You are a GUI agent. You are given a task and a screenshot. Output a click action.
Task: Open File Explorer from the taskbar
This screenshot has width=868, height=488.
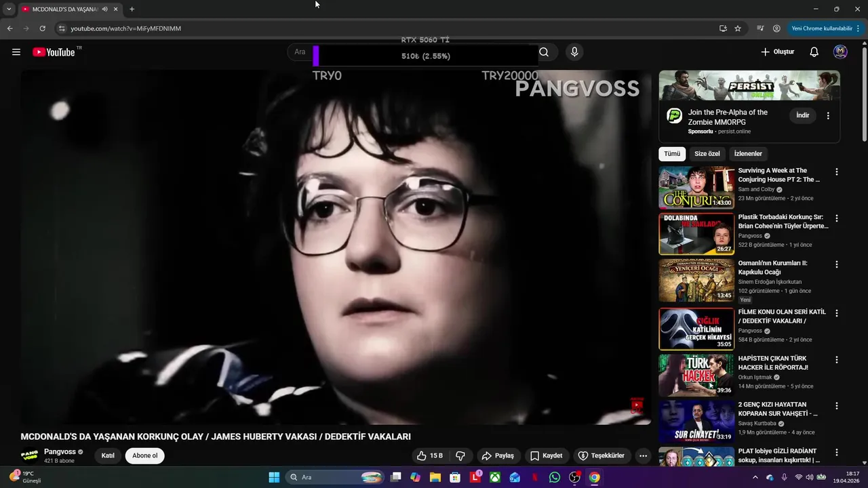435,477
